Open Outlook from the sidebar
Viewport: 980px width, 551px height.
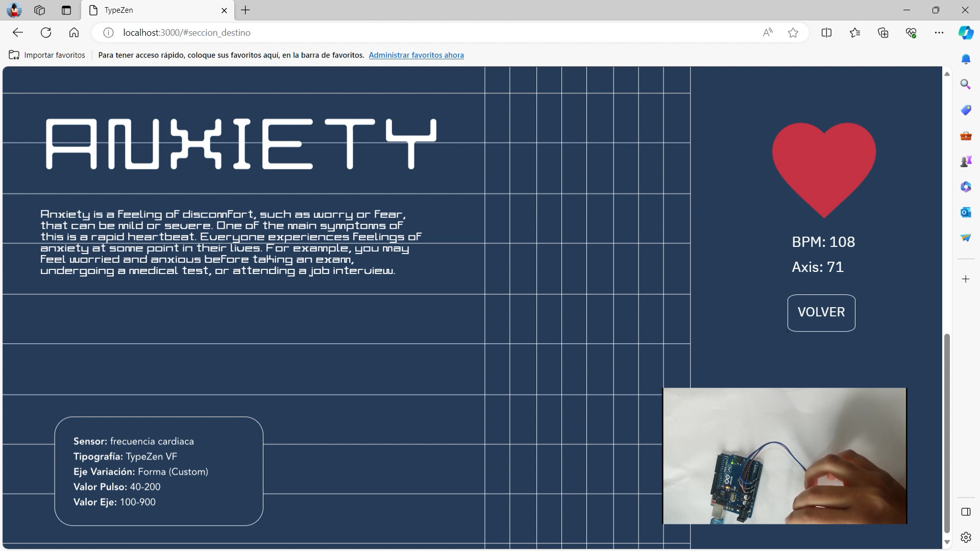click(x=966, y=212)
